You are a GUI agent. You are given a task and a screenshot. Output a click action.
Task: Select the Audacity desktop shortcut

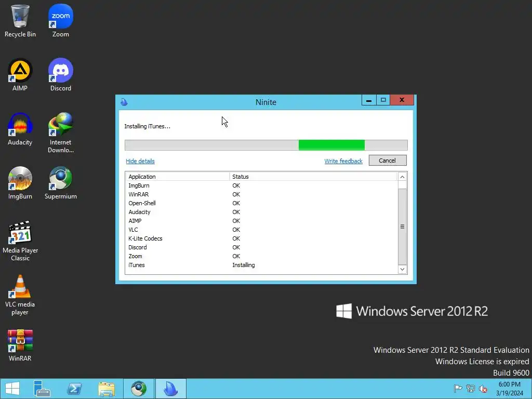coord(20,129)
